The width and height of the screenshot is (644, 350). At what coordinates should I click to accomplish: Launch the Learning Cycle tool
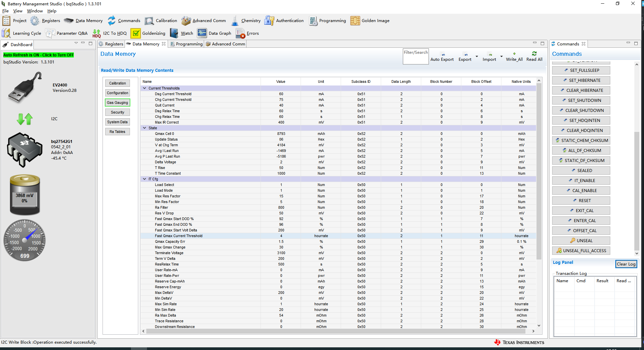[x=21, y=33]
